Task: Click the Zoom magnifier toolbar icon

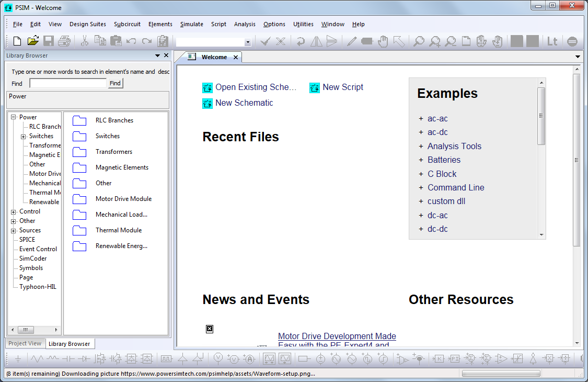Action: (x=419, y=41)
